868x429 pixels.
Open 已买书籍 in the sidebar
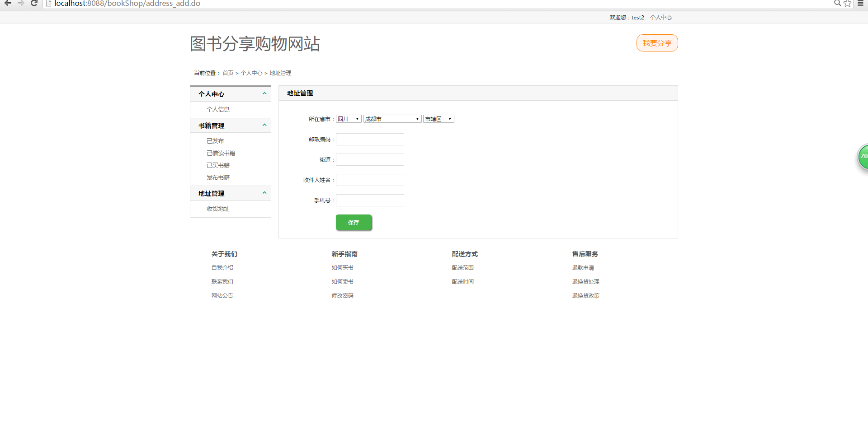pyautogui.click(x=218, y=165)
